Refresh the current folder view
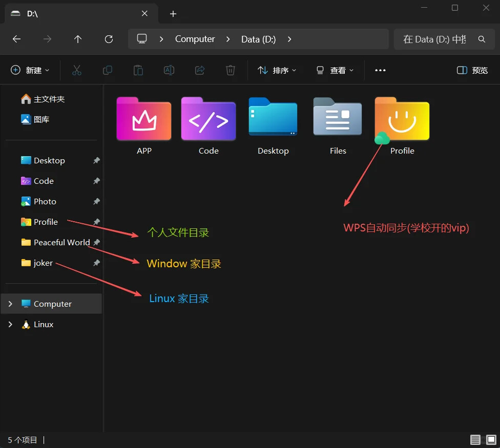Viewport: 500px width, 448px height. pos(109,39)
